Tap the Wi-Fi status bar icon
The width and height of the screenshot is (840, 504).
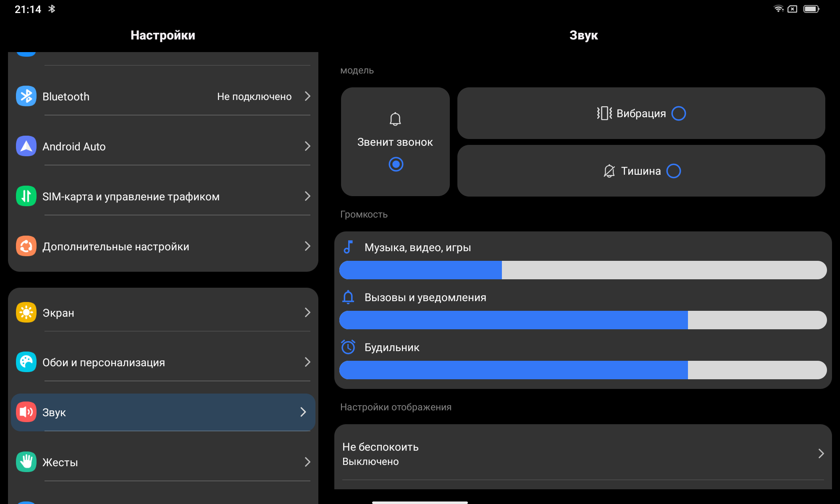pos(779,9)
